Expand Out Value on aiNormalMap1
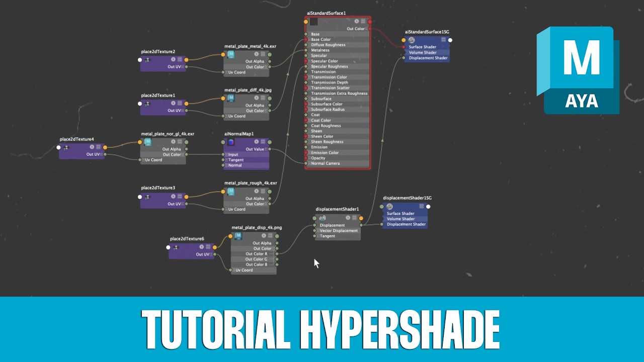The width and height of the screenshot is (644, 362). coord(266,149)
